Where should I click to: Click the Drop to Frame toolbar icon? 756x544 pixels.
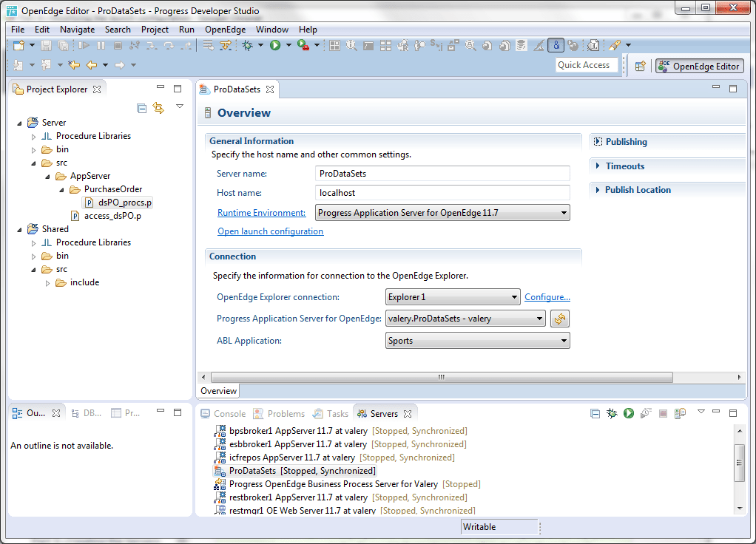(x=208, y=45)
